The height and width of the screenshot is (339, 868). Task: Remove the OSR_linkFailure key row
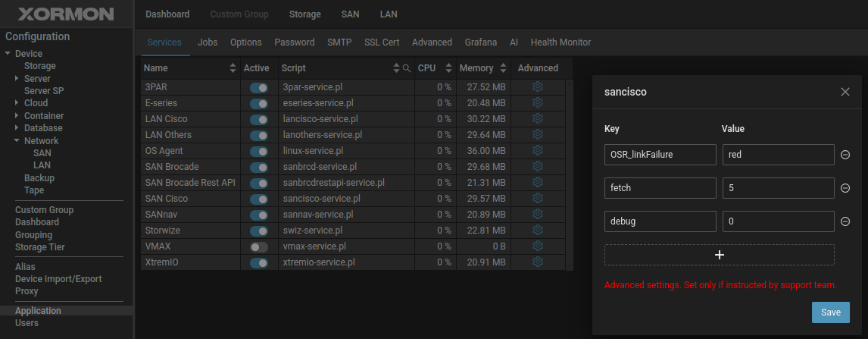(x=845, y=155)
